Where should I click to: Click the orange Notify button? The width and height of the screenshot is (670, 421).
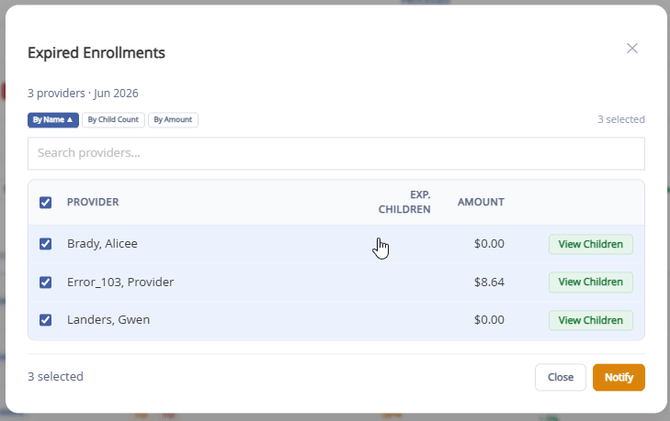point(619,377)
